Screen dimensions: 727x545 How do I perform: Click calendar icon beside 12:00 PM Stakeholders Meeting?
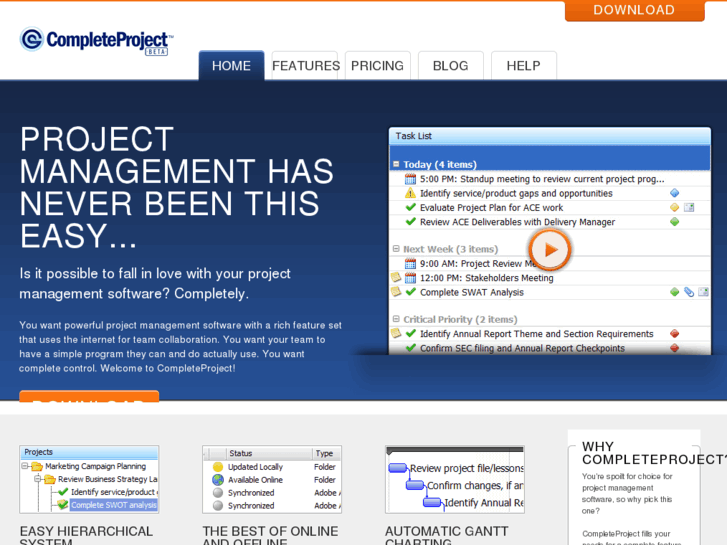(x=410, y=278)
